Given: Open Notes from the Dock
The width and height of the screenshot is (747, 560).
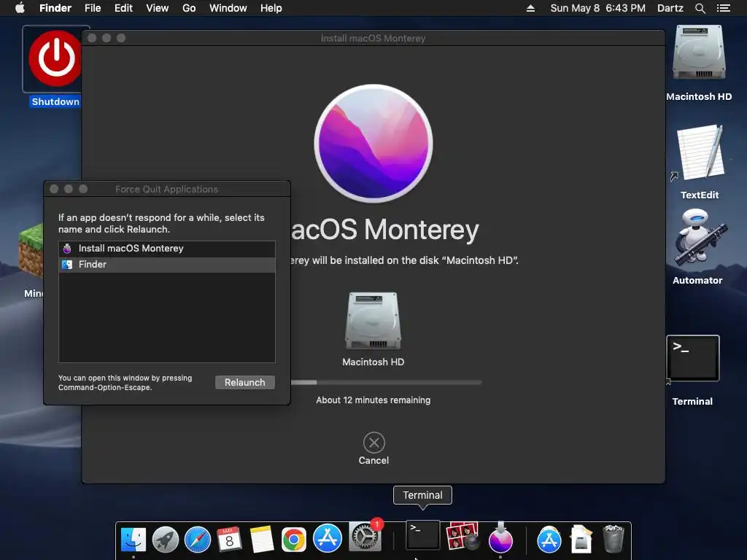Looking at the screenshot, I should [x=262, y=540].
